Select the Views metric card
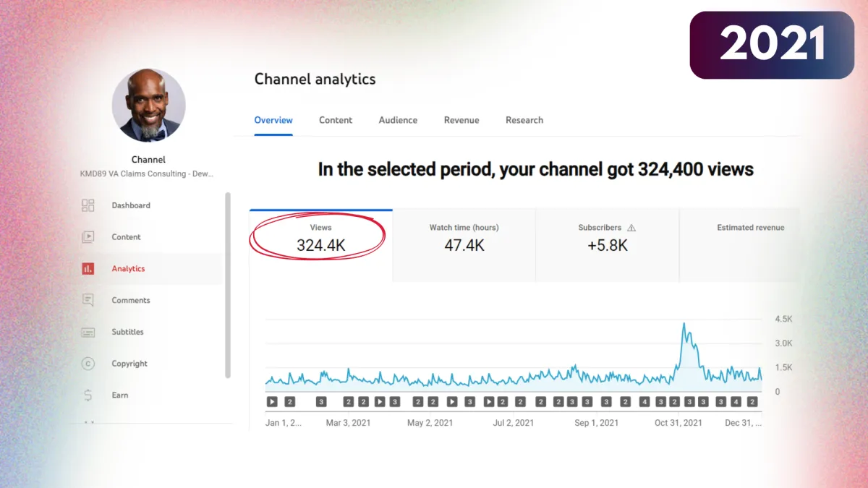 click(321, 245)
